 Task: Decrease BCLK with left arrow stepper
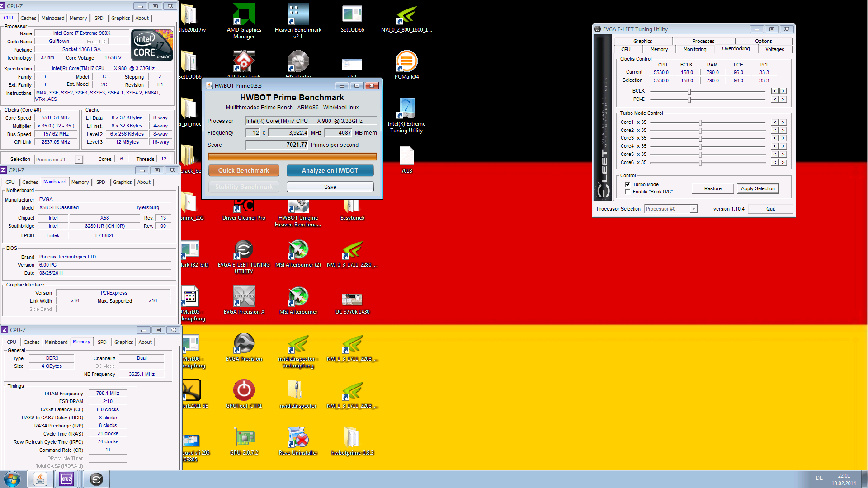[775, 91]
